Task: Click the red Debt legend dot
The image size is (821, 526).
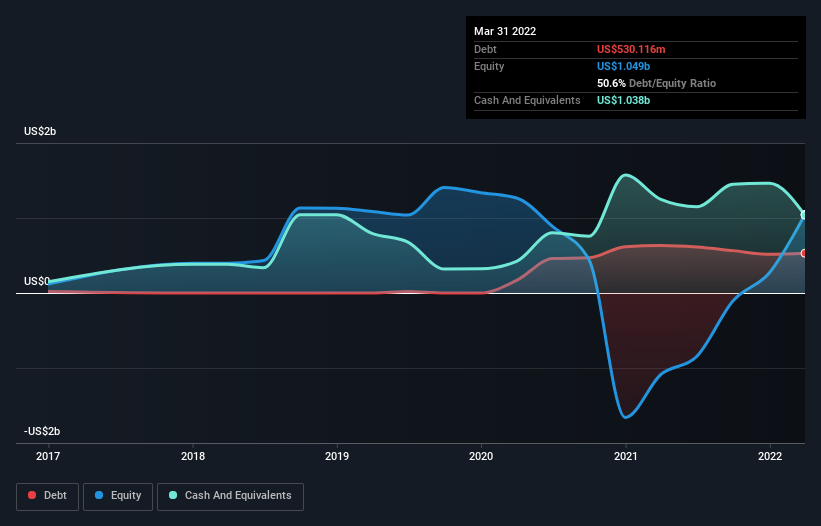Action: tap(32, 495)
